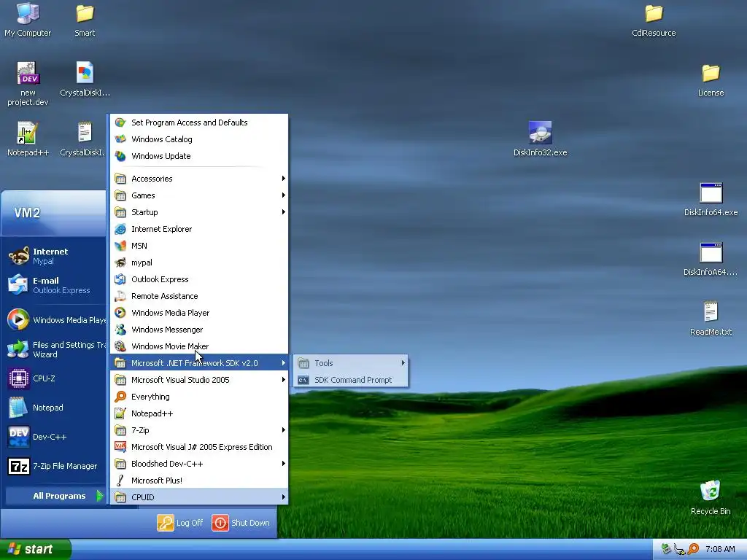Select the License folder on the desktop

pos(711,80)
